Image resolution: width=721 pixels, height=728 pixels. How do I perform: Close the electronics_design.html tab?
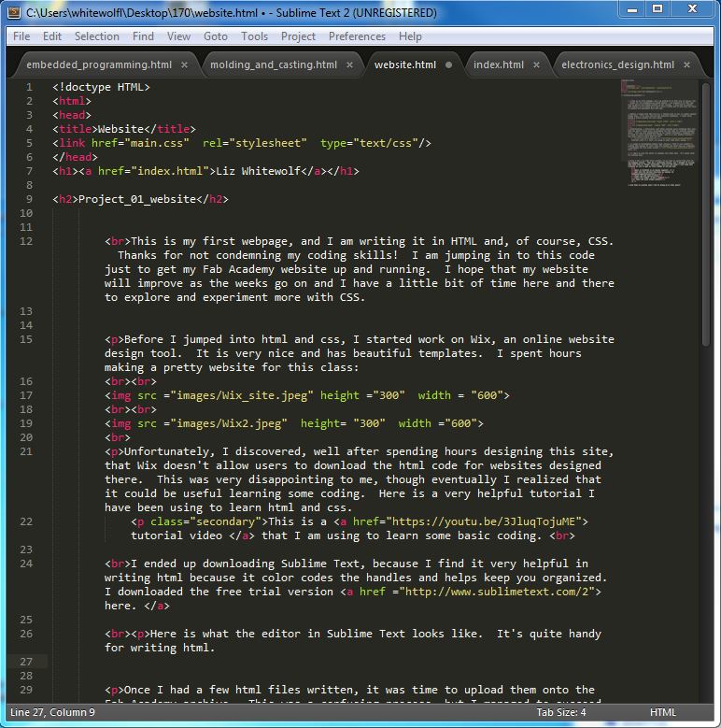pos(686,65)
